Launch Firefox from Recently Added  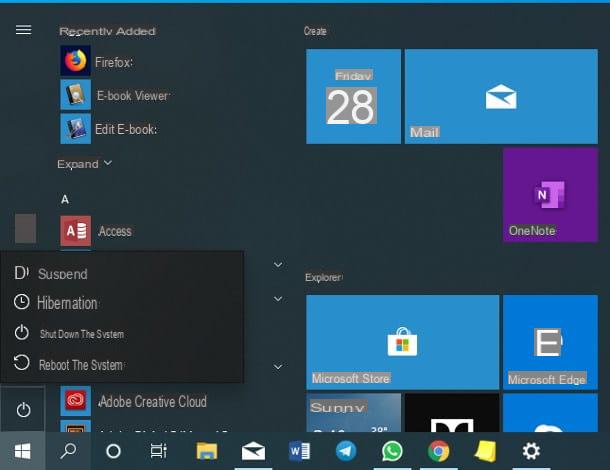(x=97, y=61)
